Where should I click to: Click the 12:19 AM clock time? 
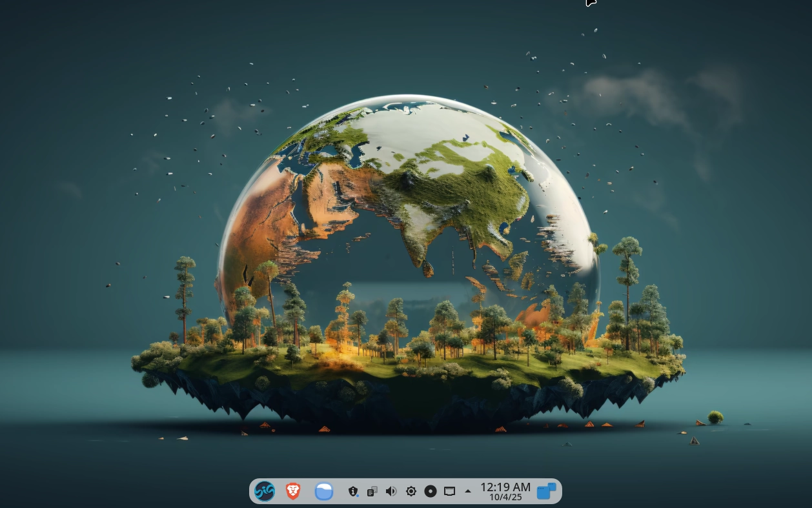coord(505,487)
